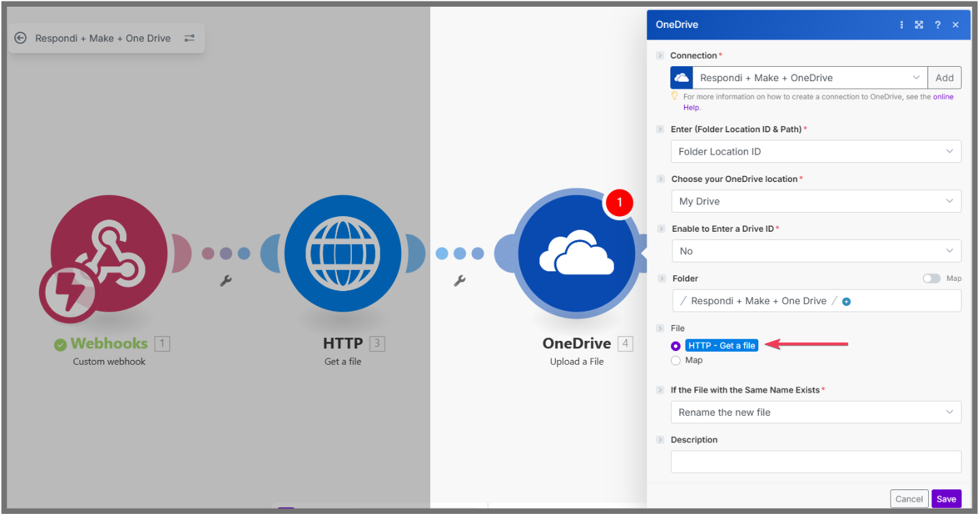
Task: Click the Folder path field
Action: 816,301
